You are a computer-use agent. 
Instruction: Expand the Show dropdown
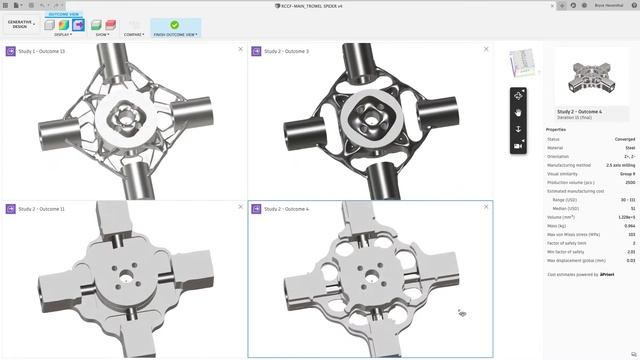coord(102,35)
